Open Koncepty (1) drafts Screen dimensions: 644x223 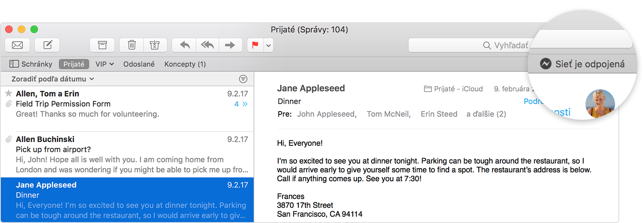click(x=185, y=64)
